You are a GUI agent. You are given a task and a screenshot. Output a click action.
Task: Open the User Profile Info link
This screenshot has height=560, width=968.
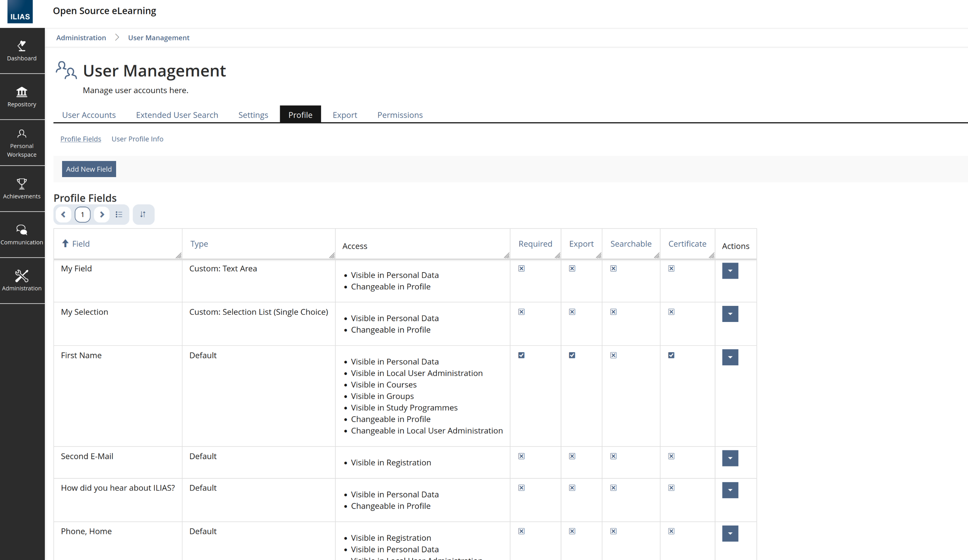click(137, 139)
